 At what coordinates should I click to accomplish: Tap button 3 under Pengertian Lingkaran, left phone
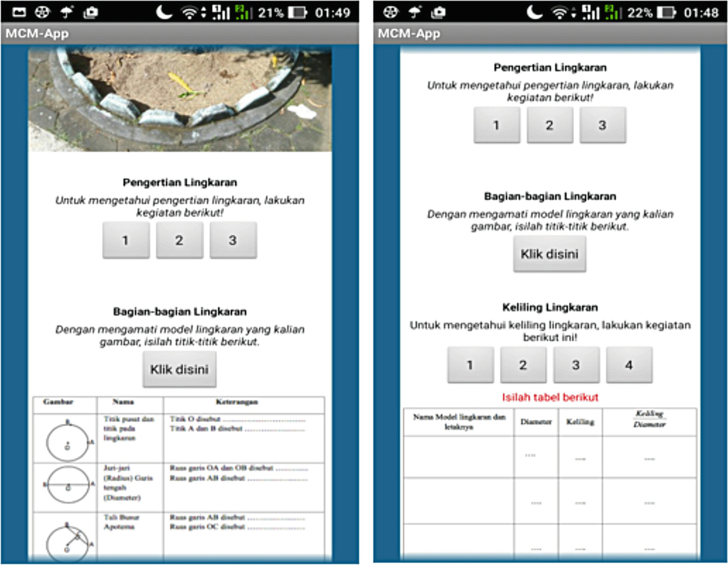[x=233, y=241]
